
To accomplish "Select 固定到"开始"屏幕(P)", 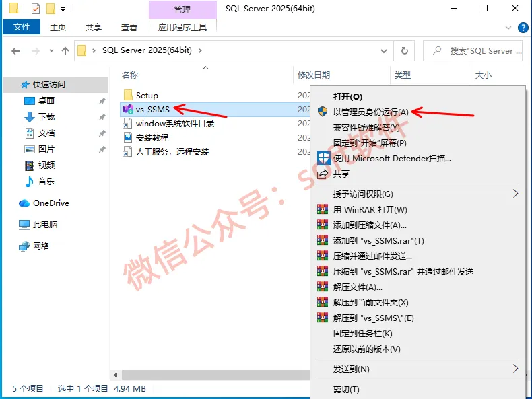I will [370, 143].
